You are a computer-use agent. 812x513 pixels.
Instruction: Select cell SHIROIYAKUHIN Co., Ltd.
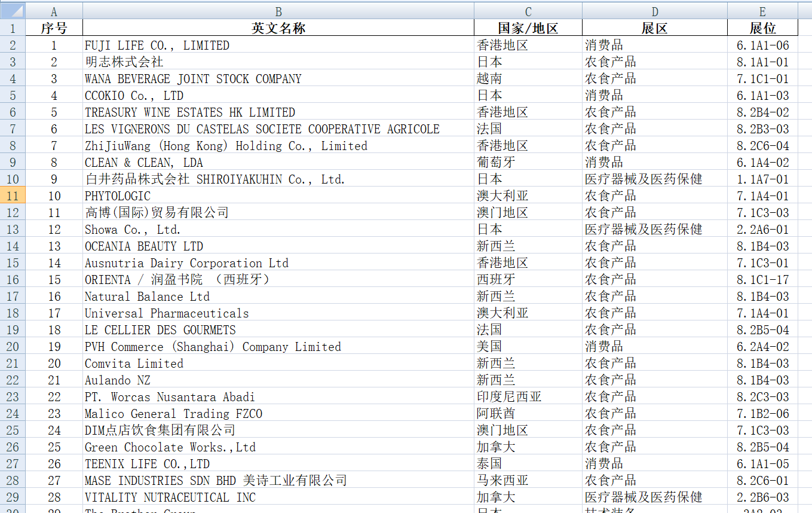pyautogui.click(x=278, y=179)
